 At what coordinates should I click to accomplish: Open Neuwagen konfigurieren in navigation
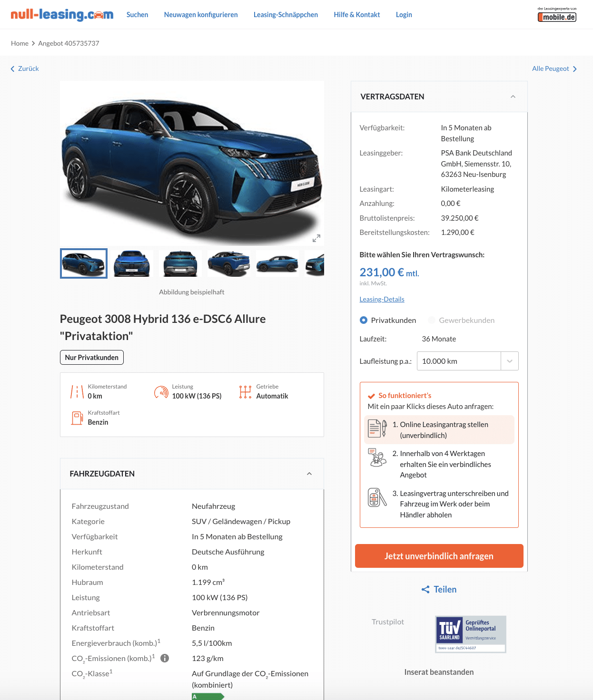coord(201,15)
